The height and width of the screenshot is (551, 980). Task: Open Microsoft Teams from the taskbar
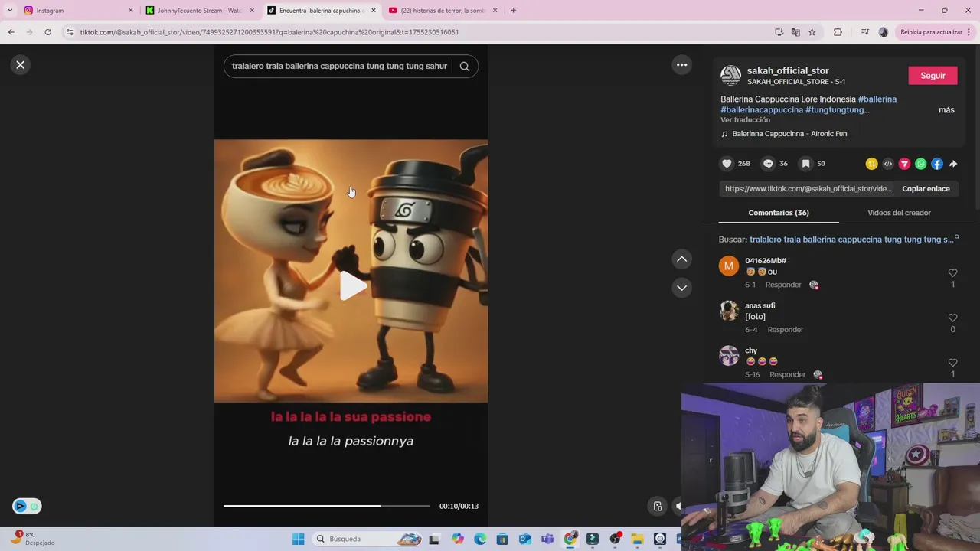(547, 540)
